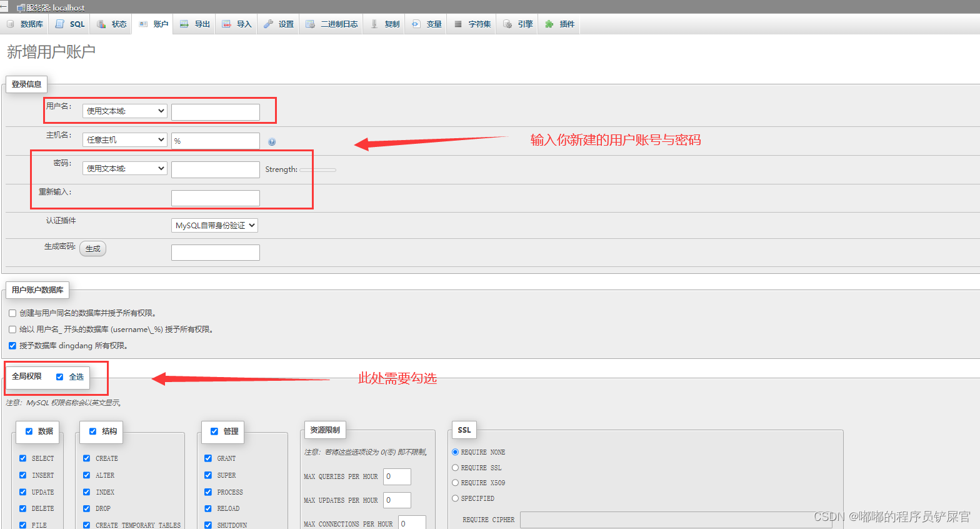Click the username text field
The height and width of the screenshot is (529, 980).
(x=216, y=112)
